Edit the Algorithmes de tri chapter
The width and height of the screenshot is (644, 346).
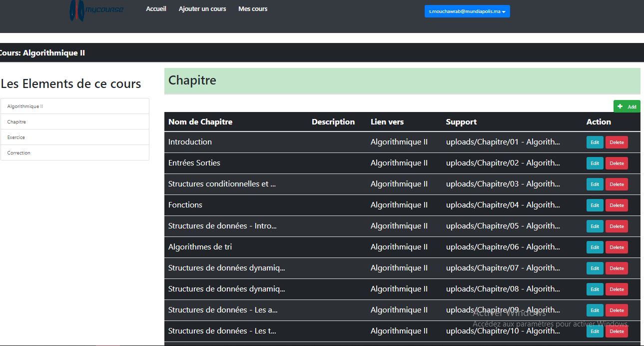[x=595, y=247]
